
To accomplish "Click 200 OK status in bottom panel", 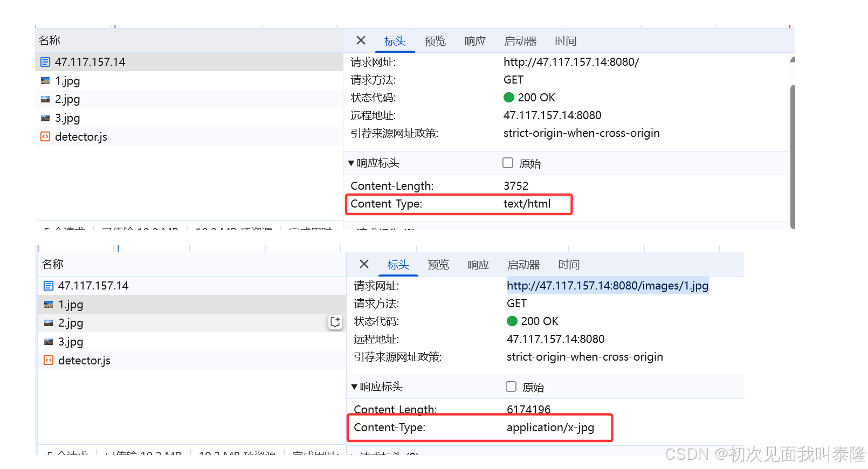I will 540,321.
